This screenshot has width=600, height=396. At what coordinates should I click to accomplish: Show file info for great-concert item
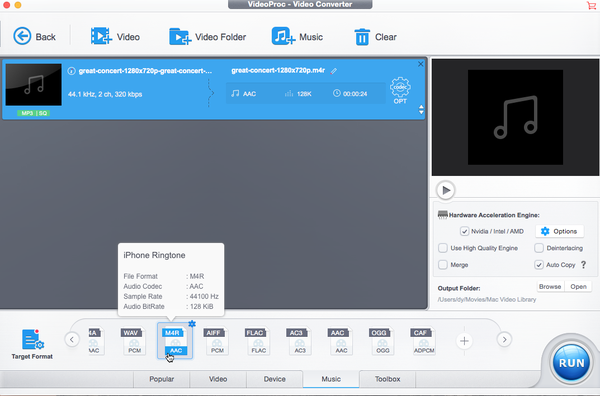click(71, 71)
